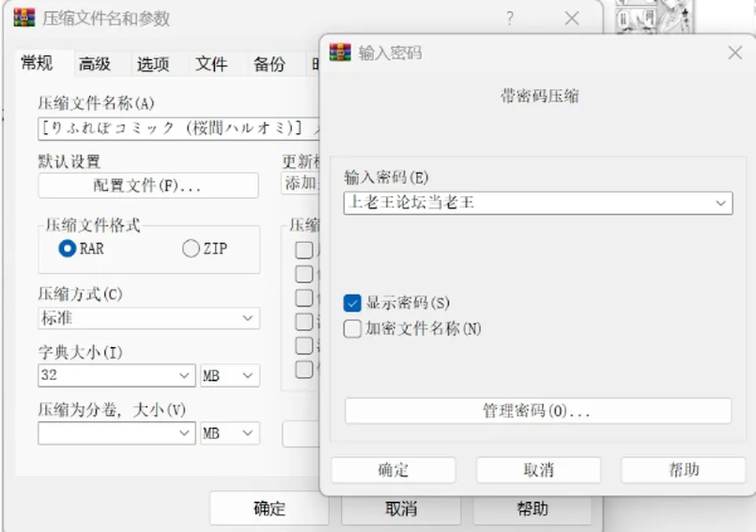Choose the ZIP format radio button
Viewport: 756px width, 532px height.
(191, 249)
